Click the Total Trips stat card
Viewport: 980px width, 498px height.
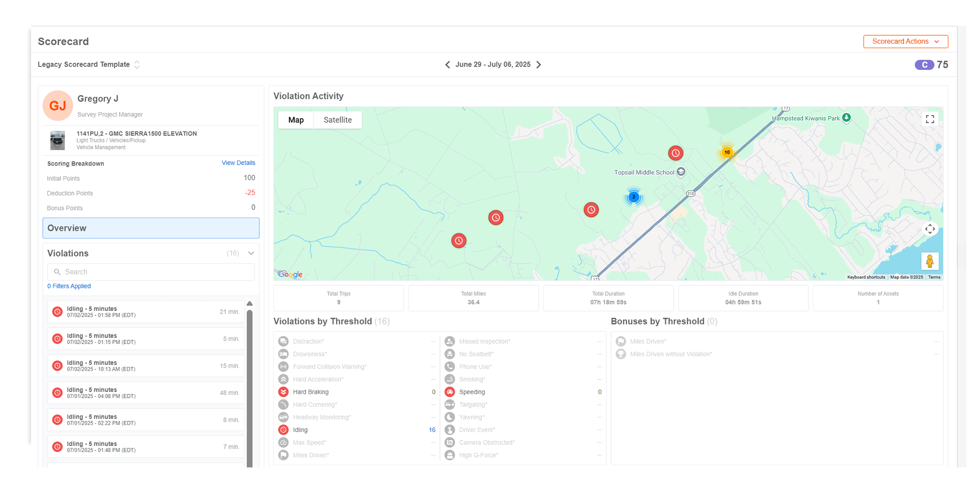click(x=339, y=298)
